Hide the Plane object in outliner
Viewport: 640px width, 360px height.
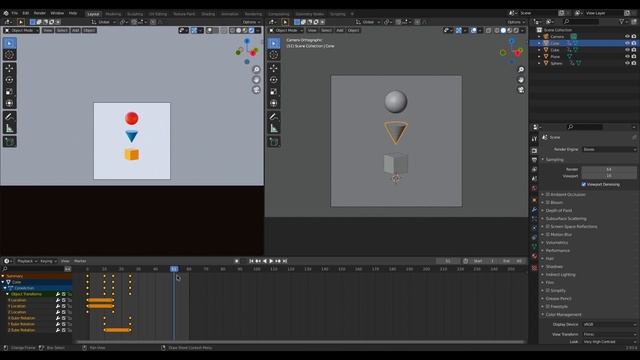point(627,56)
